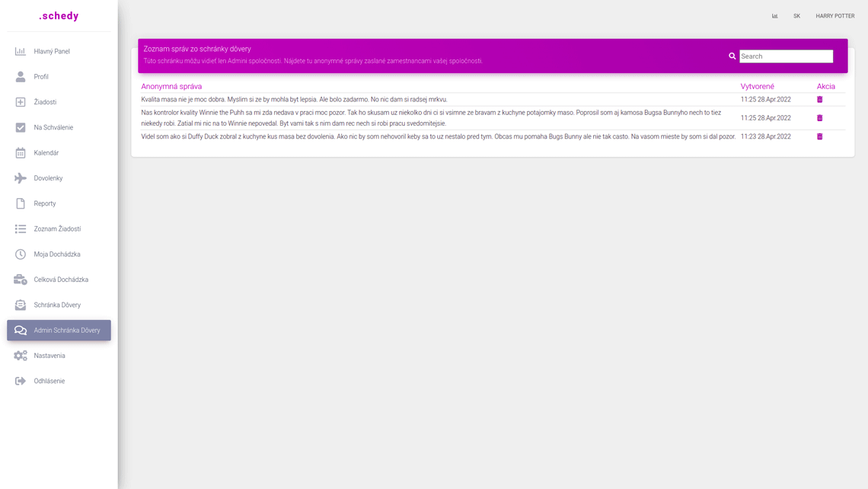Click the .schedy logo link
The width and height of the screenshot is (868, 489).
(59, 16)
